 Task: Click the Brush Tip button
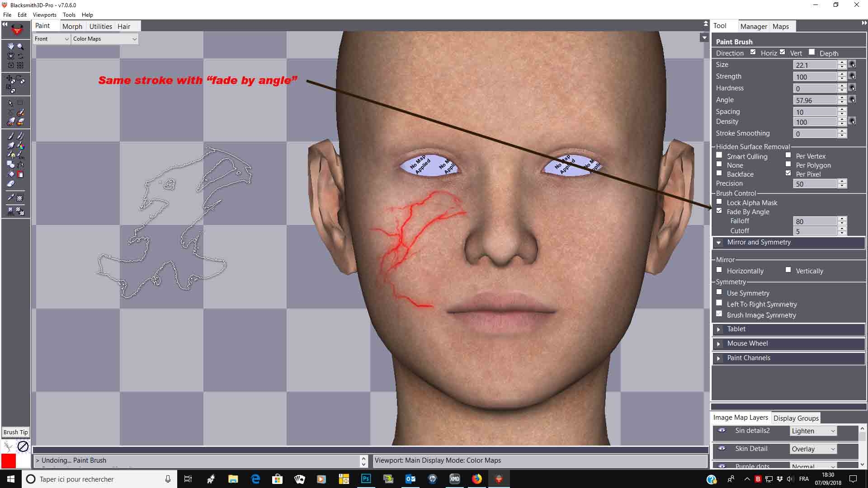pyautogui.click(x=16, y=432)
